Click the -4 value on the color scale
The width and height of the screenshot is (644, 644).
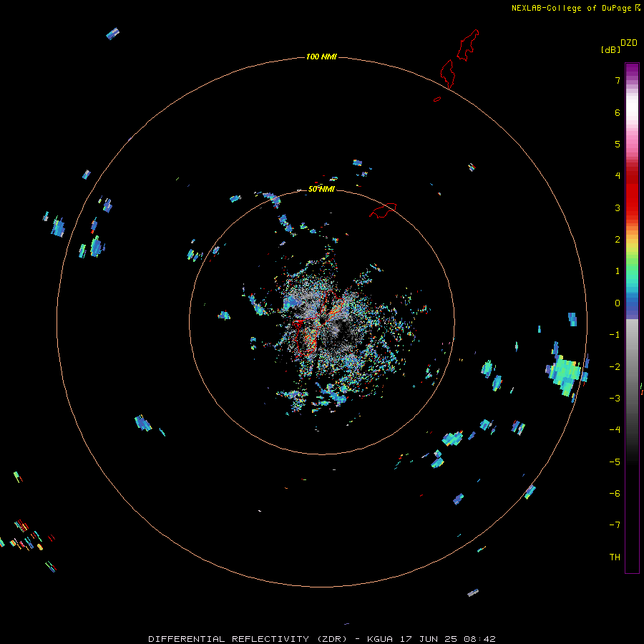(615, 429)
